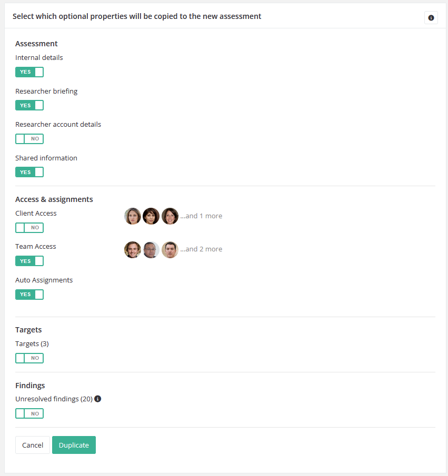Open the '...and 2 more' Team Access list
448x476 pixels.
click(x=201, y=249)
